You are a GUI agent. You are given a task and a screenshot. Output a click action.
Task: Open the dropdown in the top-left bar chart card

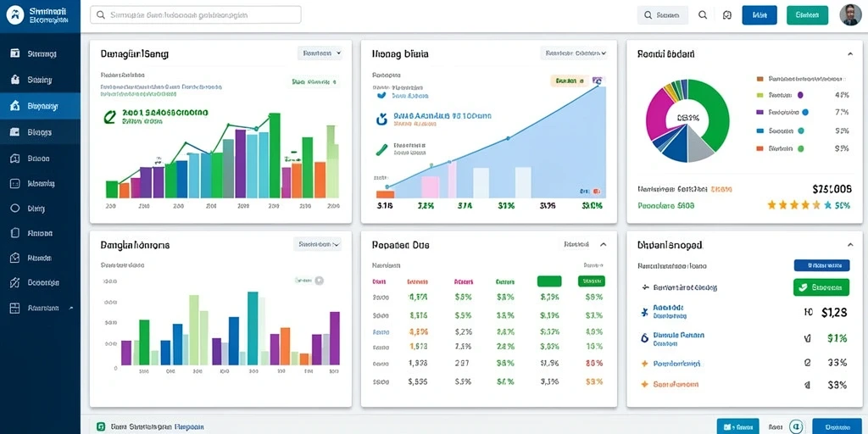320,53
